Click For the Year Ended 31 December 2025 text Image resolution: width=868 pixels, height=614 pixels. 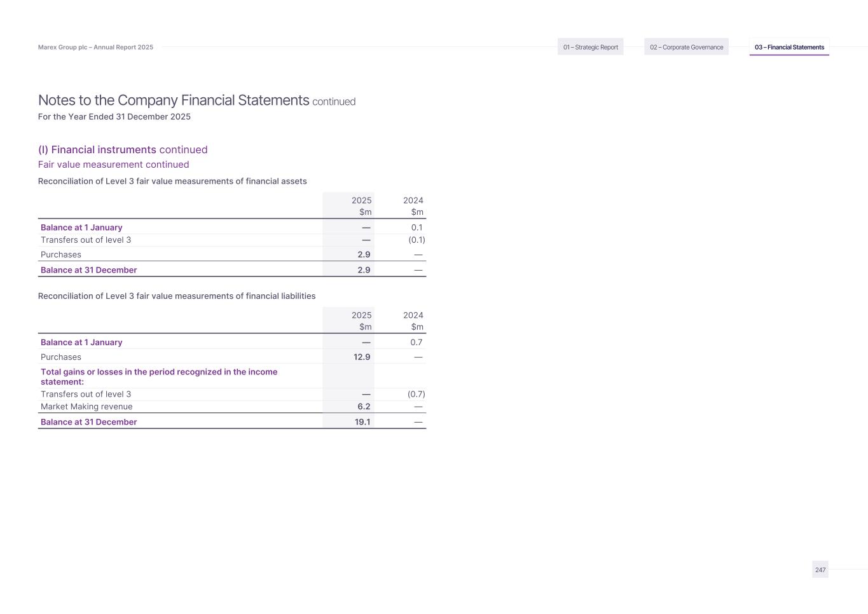click(114, 117)
